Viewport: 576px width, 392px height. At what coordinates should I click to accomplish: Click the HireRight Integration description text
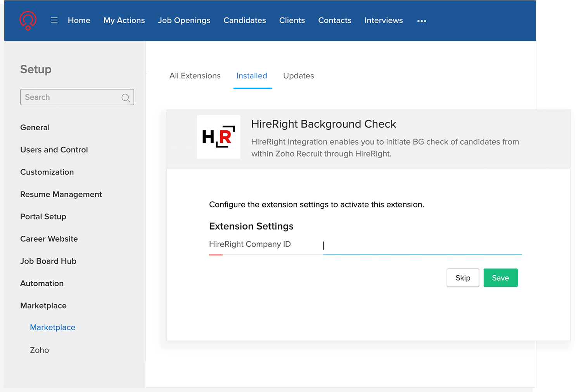click(x=385, y=148)
